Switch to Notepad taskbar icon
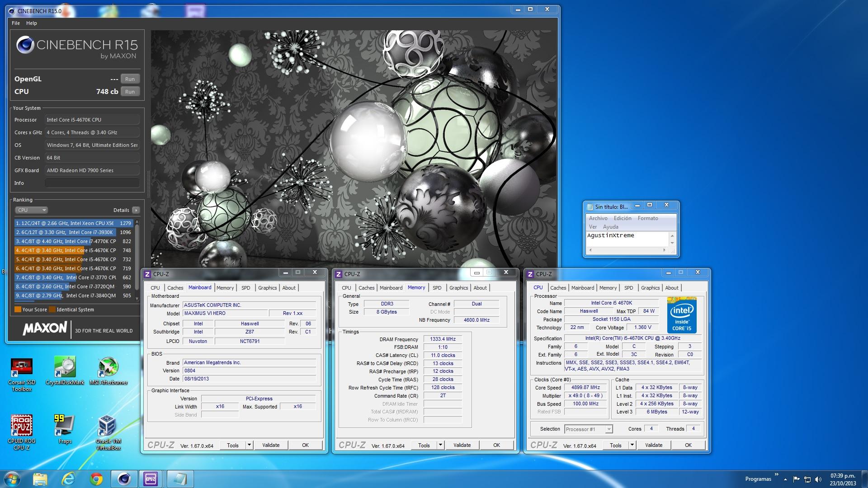The width and height of the screenshot is (868, 488). tap(180, 479)
